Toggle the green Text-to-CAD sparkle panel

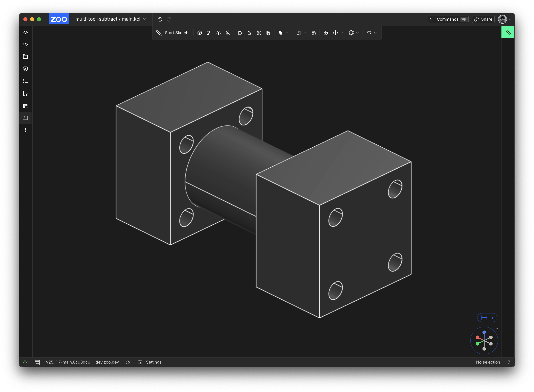508,32
